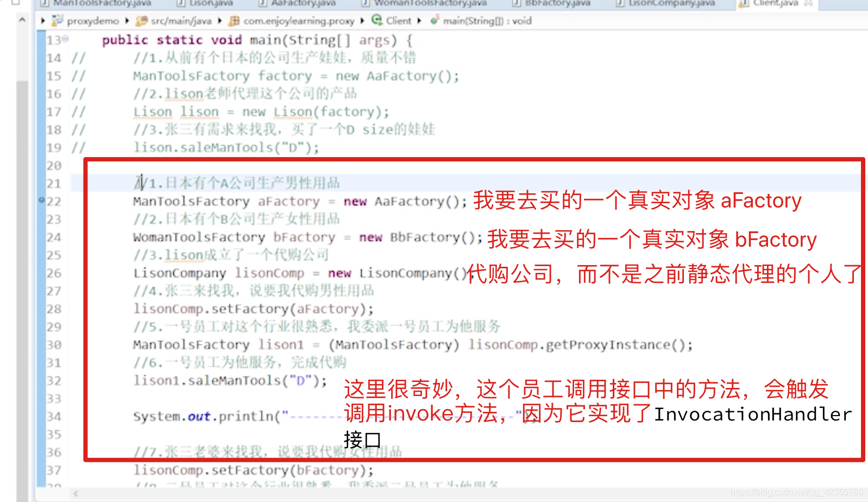Select proxydemo in the breadcrumb
The image size is (868, 502).
(x=93, y=21)
